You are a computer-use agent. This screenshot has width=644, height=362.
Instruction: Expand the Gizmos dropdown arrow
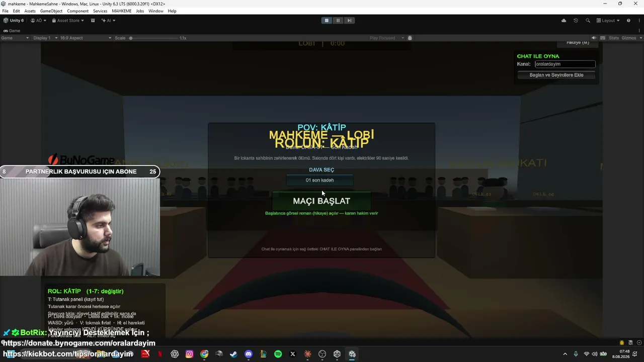click(x=640, y=38)
